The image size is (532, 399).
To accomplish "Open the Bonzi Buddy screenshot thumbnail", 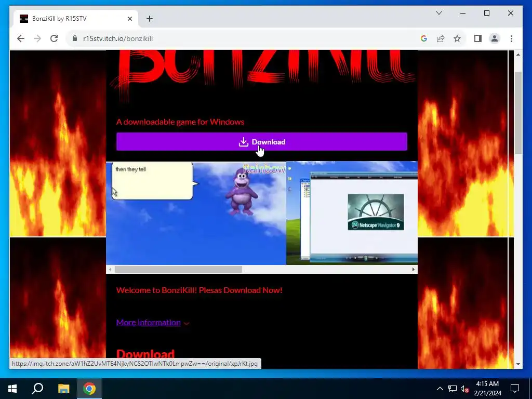I will pyautogui.click(x=196, y=213).
